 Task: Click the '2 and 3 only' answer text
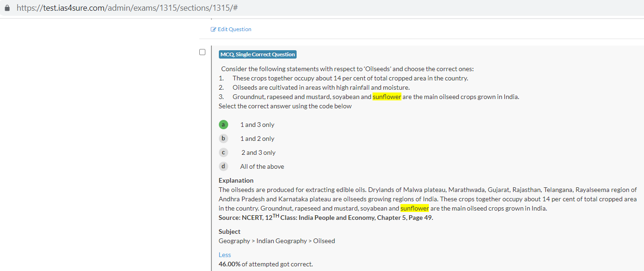[x=258, y=152]
